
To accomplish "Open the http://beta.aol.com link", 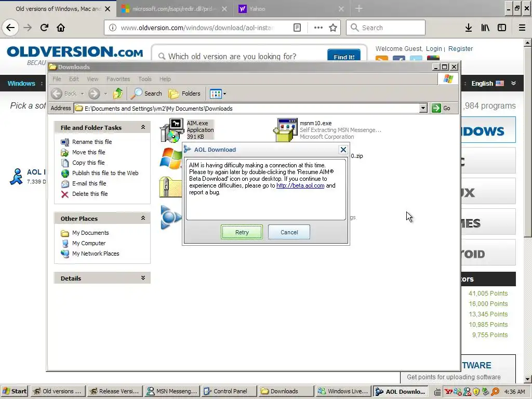I will tap(300, 185).
